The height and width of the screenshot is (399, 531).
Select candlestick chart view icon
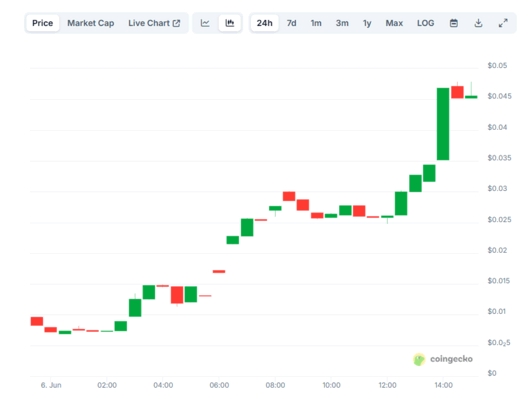point(230,23)
